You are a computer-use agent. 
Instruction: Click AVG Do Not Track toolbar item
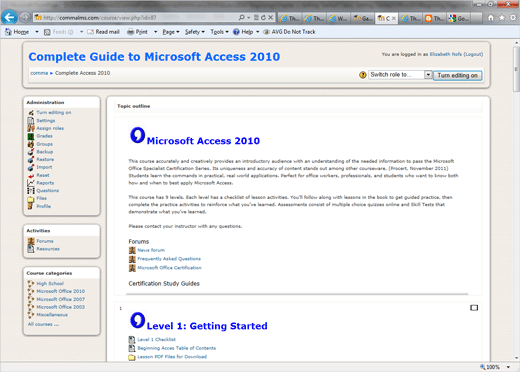(289, 32)
